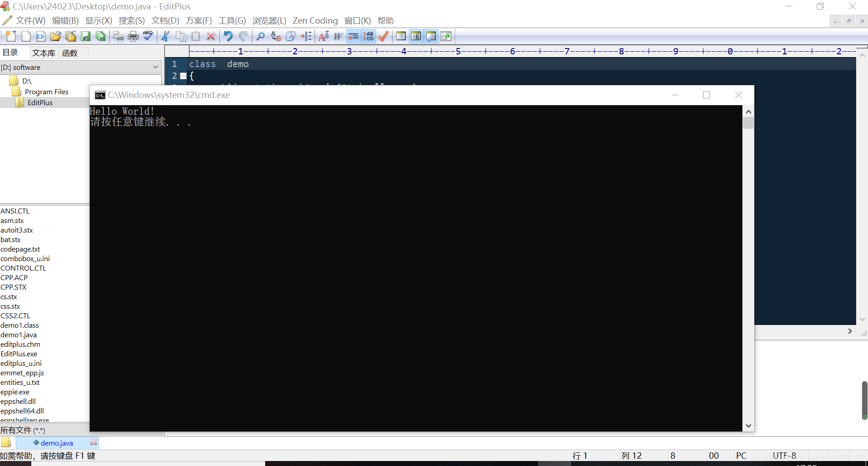Toggle Auto Indent toolbar button
Viewport: 868px width, 466px height.
click(354, 36)
